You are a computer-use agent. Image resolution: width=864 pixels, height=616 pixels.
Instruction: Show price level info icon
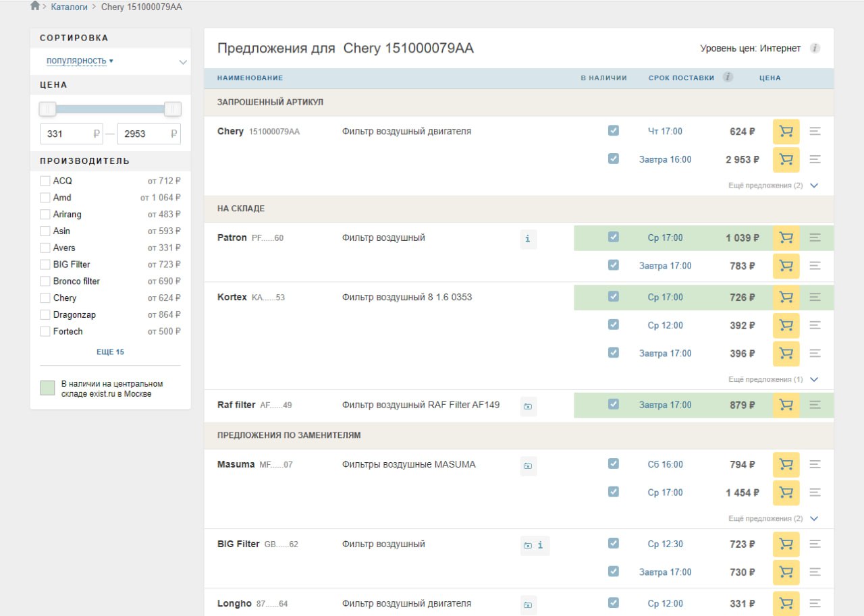point(815,49)
